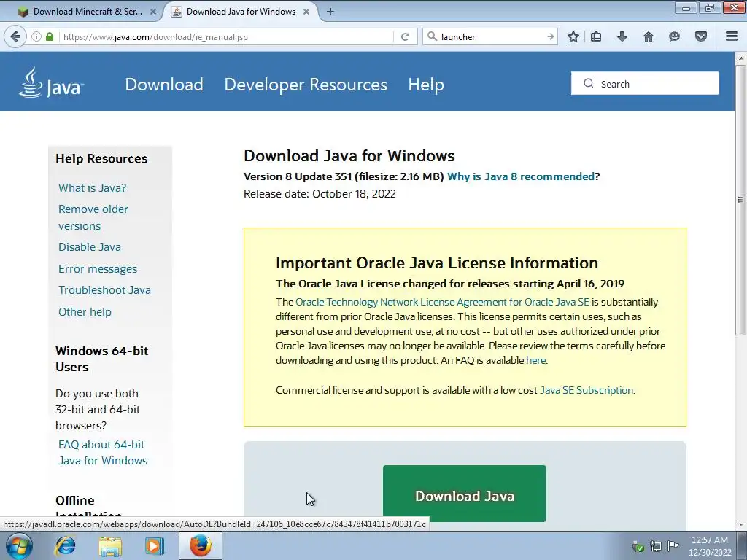Open the Java SE Subscription link
This screenshot has width=747, height=560.
[x=587, y=390]
